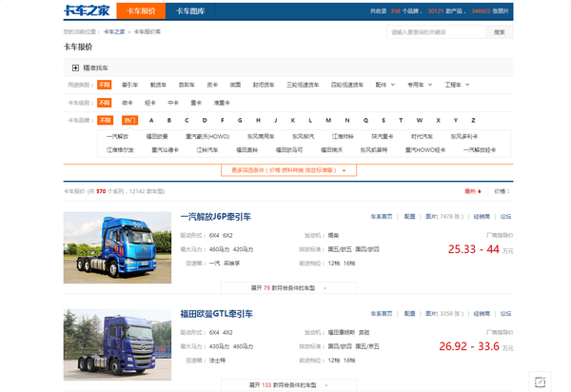Screen dimensions: 571x392
Task: Choose the 陕汽重卡 brand
Action: click(383, 136)
